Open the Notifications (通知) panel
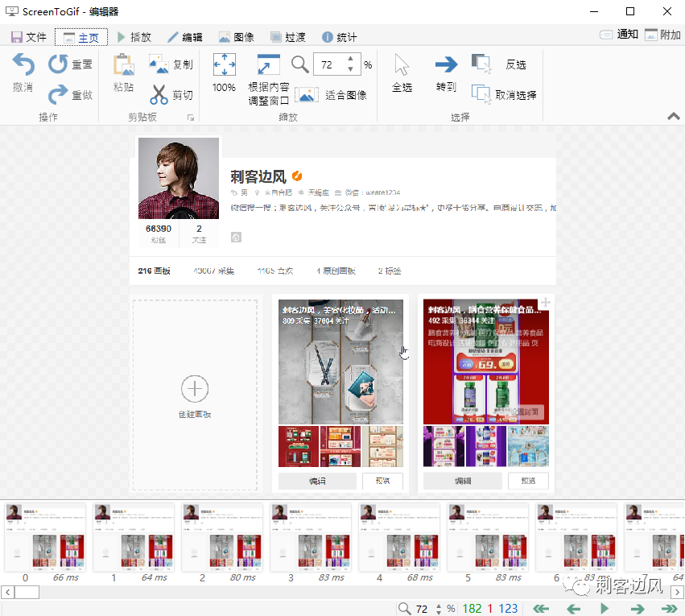Viewport: 685px width, 616px height. [619, 35]
